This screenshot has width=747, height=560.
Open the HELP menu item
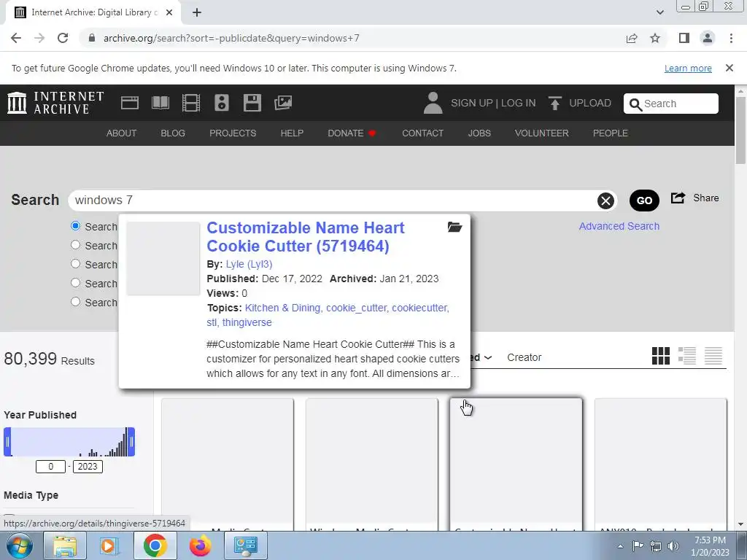pos(292,133)
